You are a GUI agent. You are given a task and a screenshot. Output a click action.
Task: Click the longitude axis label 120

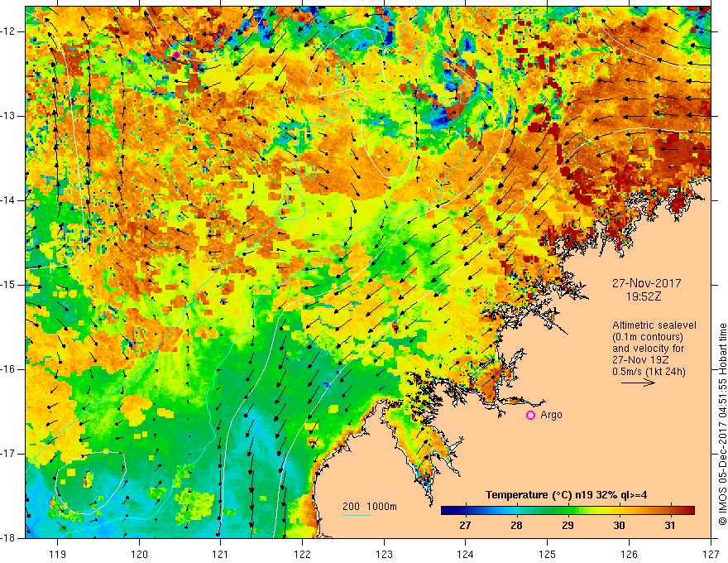click(x=139, y=554)
